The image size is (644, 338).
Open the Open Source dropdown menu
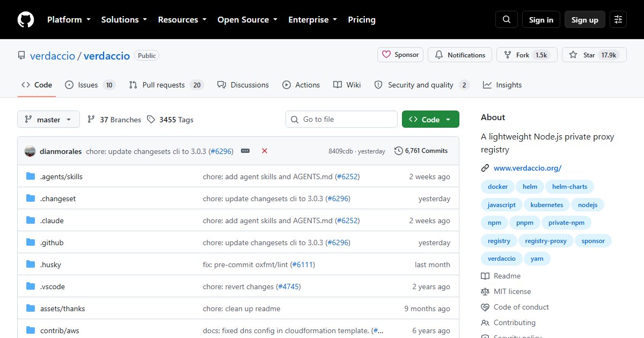pyautogui.click(x=247, y=19)
